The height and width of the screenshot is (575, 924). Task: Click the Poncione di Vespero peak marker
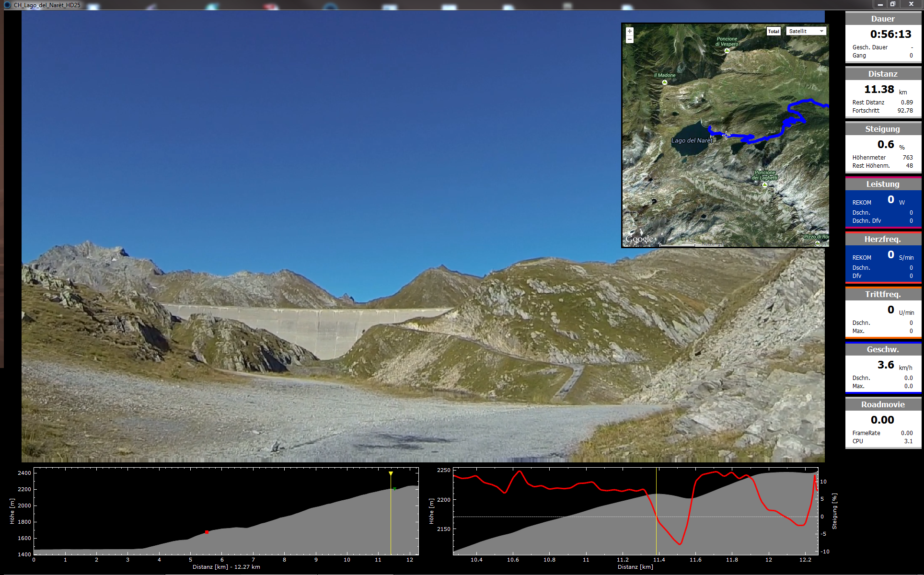(x=727, y=50)
